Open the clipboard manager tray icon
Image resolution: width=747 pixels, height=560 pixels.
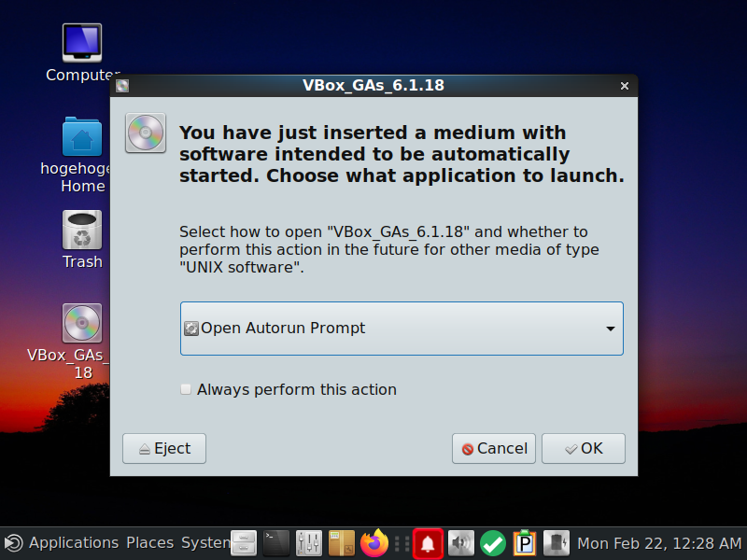[x=525, y=543]
